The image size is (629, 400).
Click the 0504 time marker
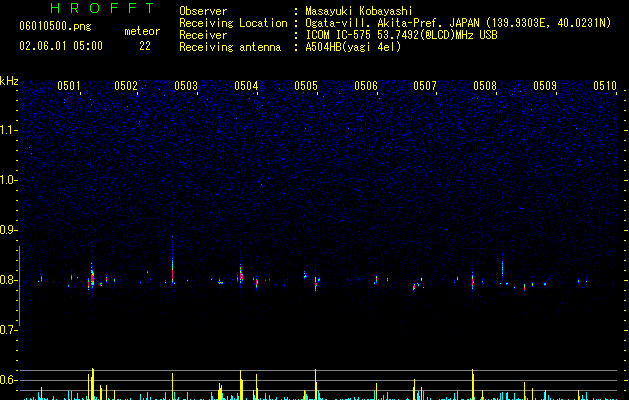click(246, 86)
